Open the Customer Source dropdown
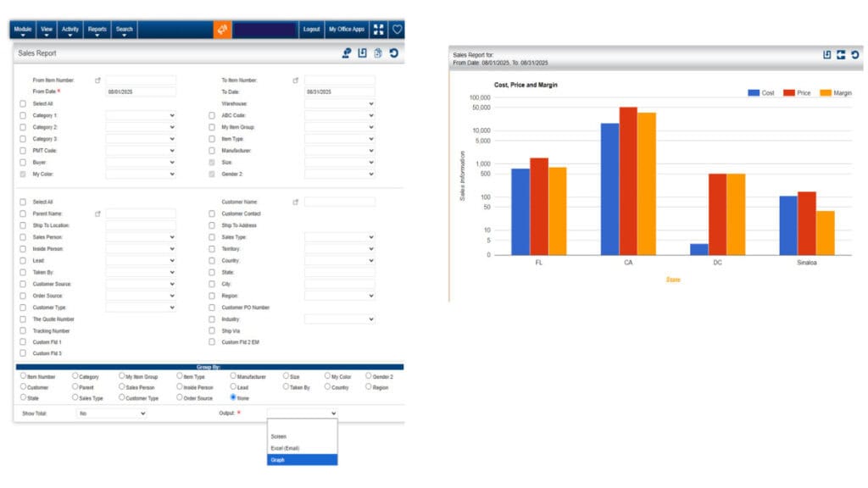868x488 pixels. tap(141, 284)
